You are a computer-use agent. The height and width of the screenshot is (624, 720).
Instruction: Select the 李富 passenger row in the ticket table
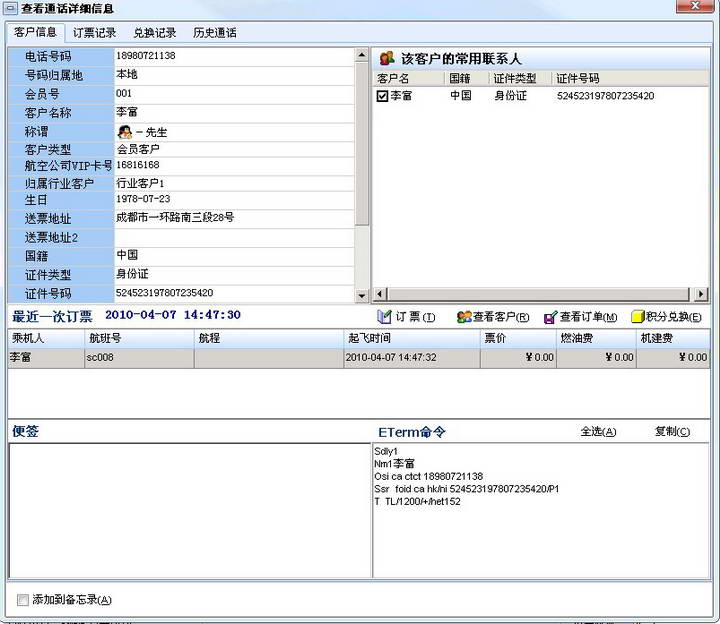click(x=44, y=357)
